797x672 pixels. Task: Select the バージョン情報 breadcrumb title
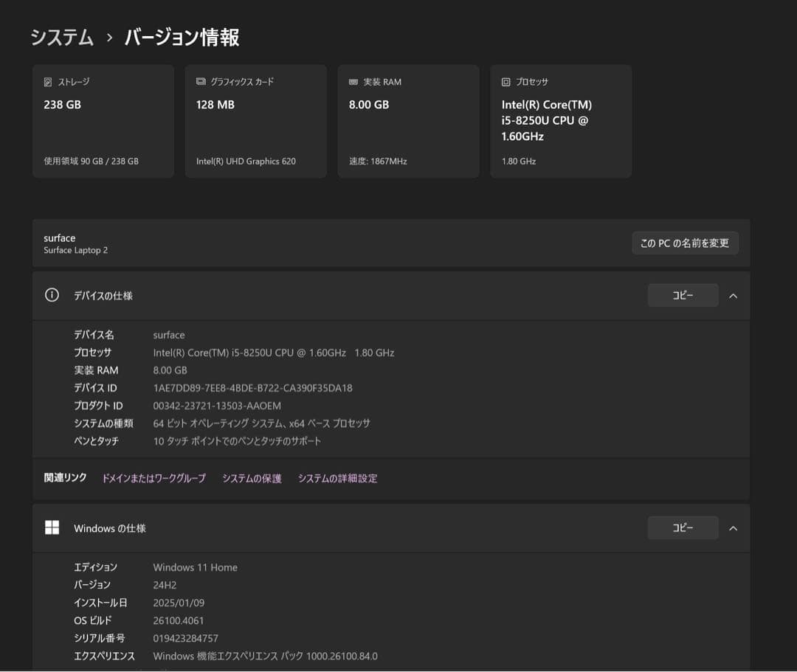point(182,37)
